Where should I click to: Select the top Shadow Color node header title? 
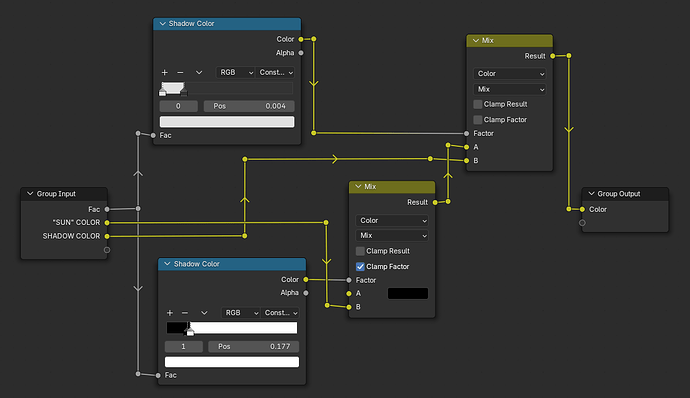(x=191, y=23)
